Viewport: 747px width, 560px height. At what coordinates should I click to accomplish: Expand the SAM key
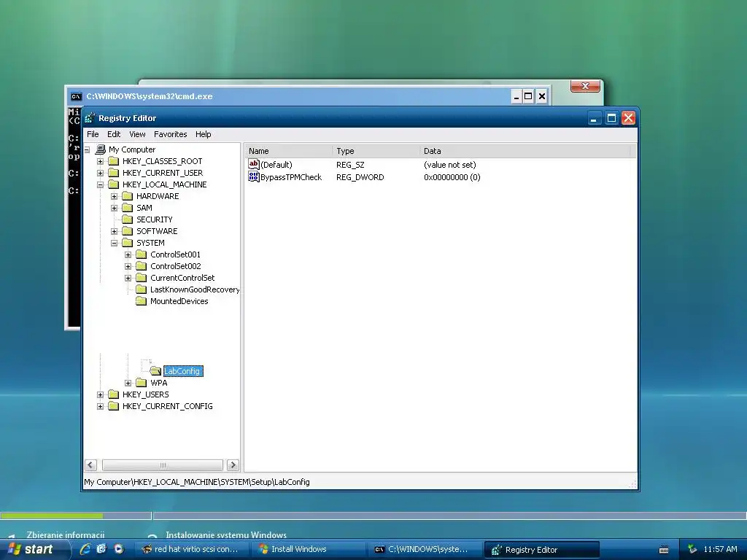click(114, 208)
